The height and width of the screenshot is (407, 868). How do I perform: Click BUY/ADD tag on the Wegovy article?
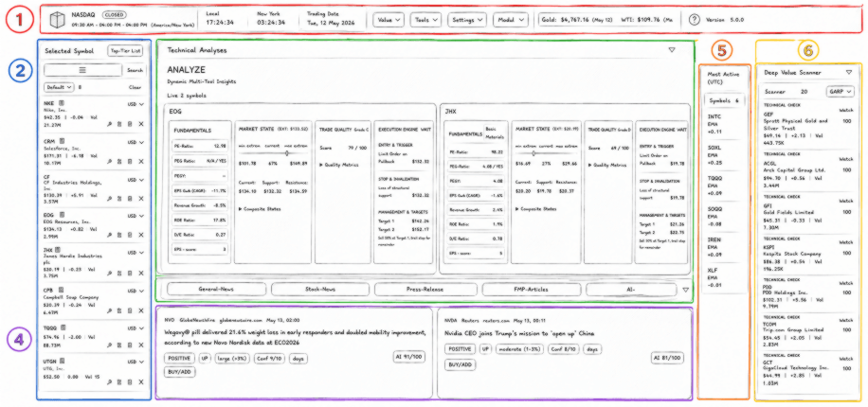tap(179, 372)
